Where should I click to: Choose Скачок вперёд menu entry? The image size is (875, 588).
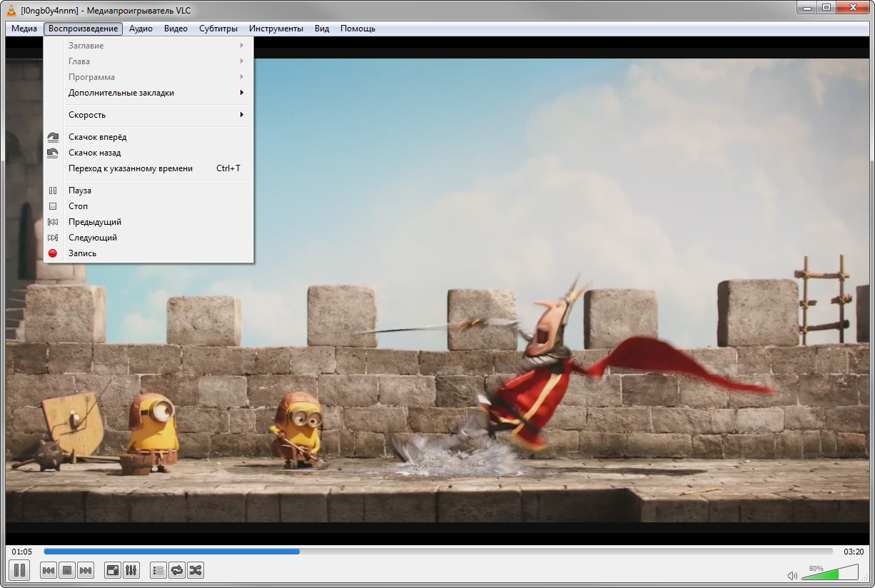click(x=148, y=137)
